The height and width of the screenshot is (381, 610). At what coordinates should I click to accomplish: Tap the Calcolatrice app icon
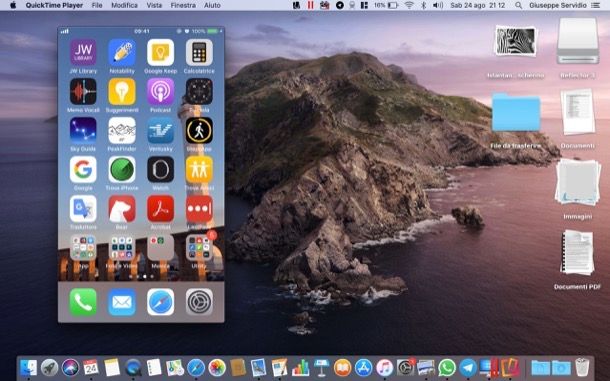(199, 52)
